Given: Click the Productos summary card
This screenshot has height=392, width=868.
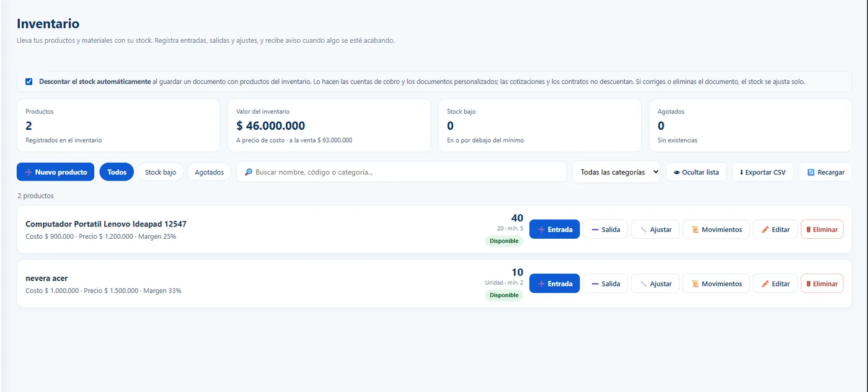Looking at the screenshot, I should 118,125.
